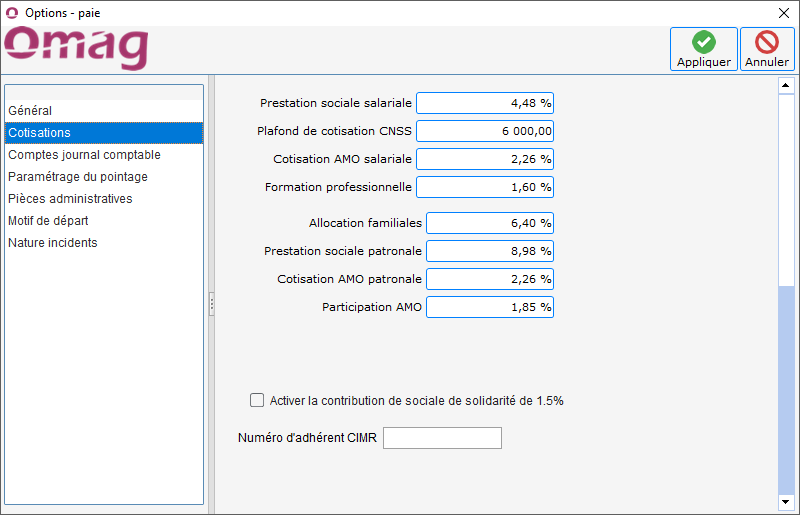This screenshot has height=515, width=800.
Task: Click the red Annuler cancel icon
Action: pyautogui.click(x=767, y=42)
